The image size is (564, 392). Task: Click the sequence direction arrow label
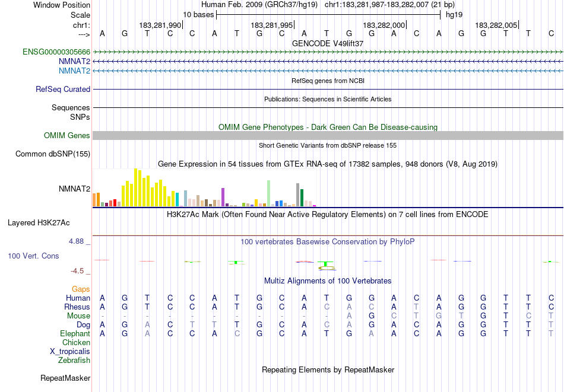click(84, 34)
